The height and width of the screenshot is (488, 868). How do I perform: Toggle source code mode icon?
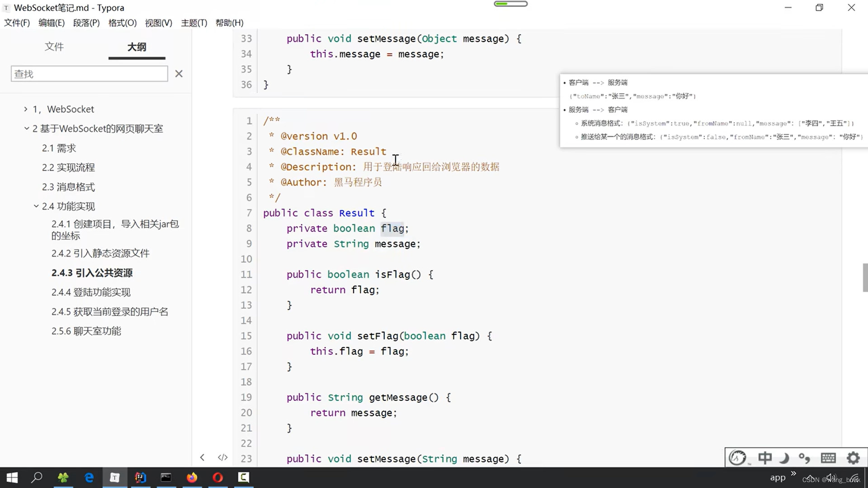222,457
